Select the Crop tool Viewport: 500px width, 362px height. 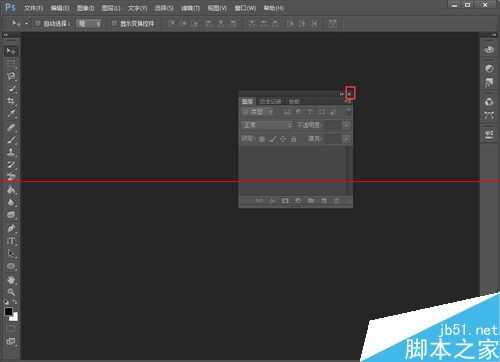pyautogui.click(x=11, y=101)
